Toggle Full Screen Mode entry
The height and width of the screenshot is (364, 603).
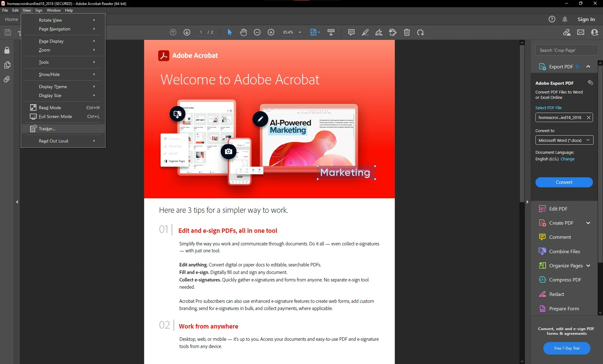point(55,116)
